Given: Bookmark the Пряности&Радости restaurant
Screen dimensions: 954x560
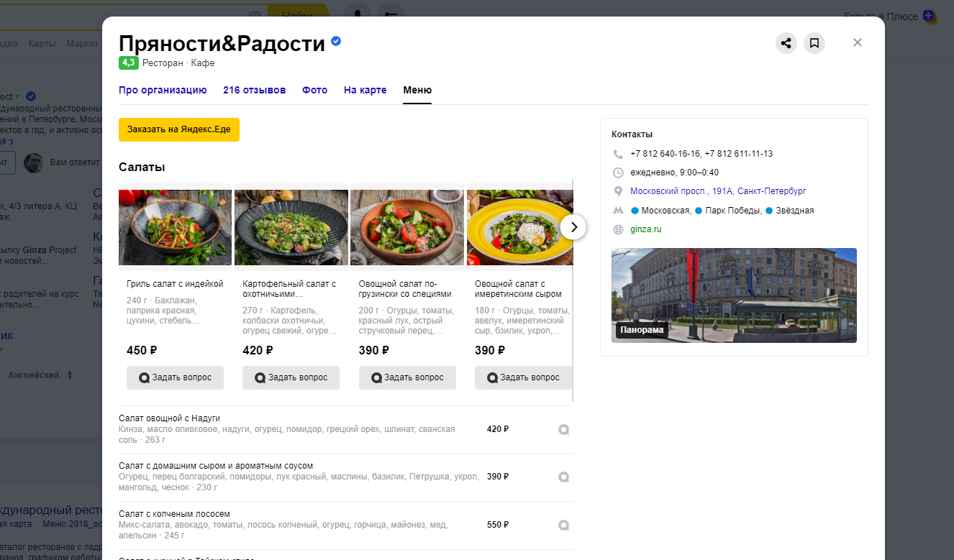Looking at the screenshot, I should pyautogui.click(x=814, y=43).
